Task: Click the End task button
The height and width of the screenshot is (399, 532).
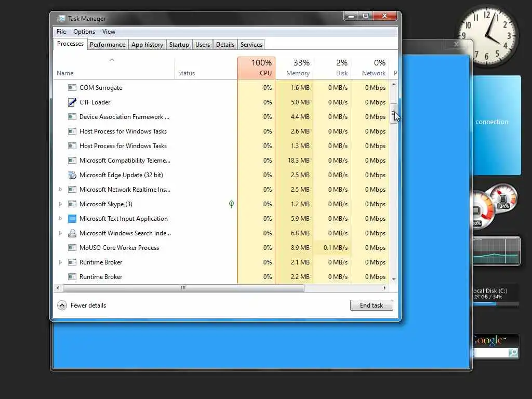Action: coord(371,305)
